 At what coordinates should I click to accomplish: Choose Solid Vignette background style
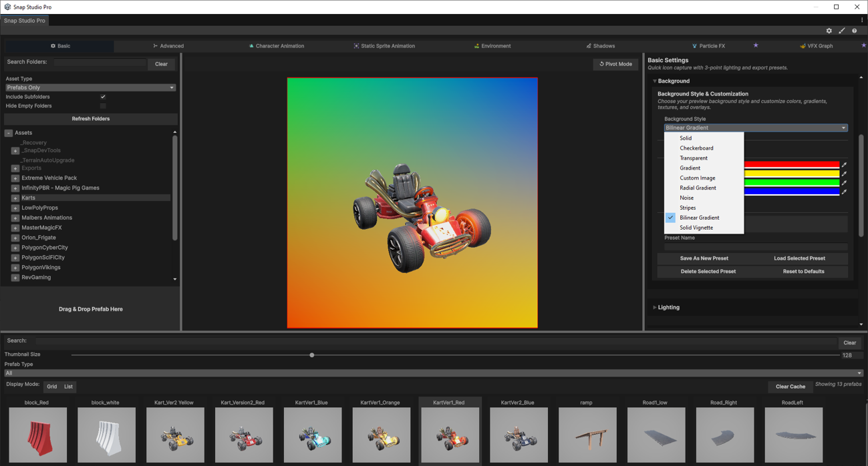[704, 228]
